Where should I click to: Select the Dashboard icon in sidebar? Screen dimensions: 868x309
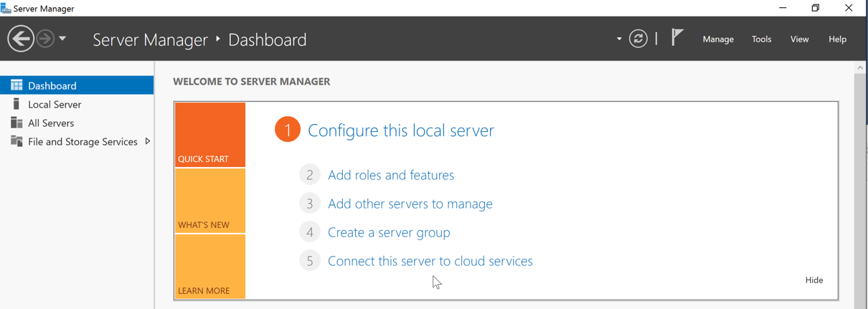point(16,85)
